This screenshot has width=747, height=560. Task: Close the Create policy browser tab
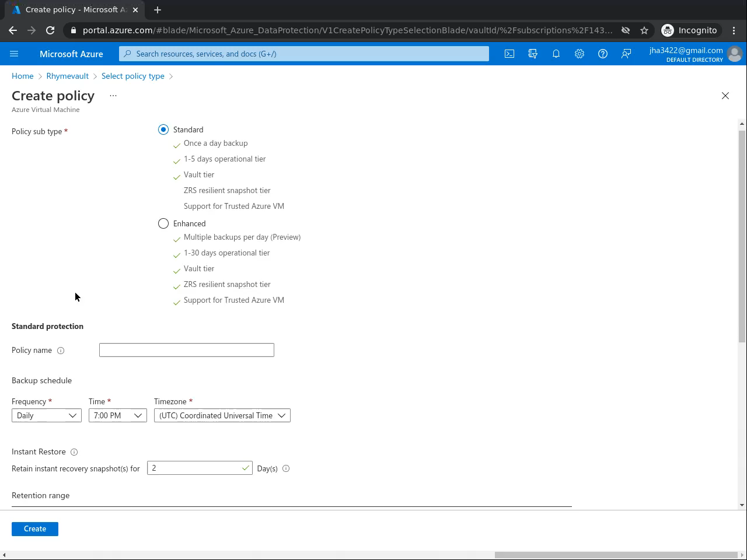click(135, 10)
